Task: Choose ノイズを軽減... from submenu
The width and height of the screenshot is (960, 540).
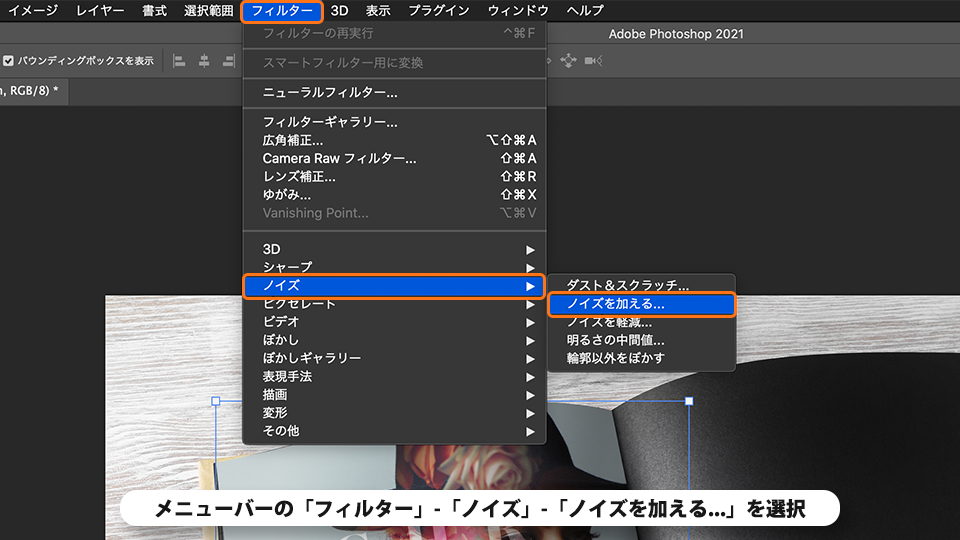Action: [x=641, y=323]
